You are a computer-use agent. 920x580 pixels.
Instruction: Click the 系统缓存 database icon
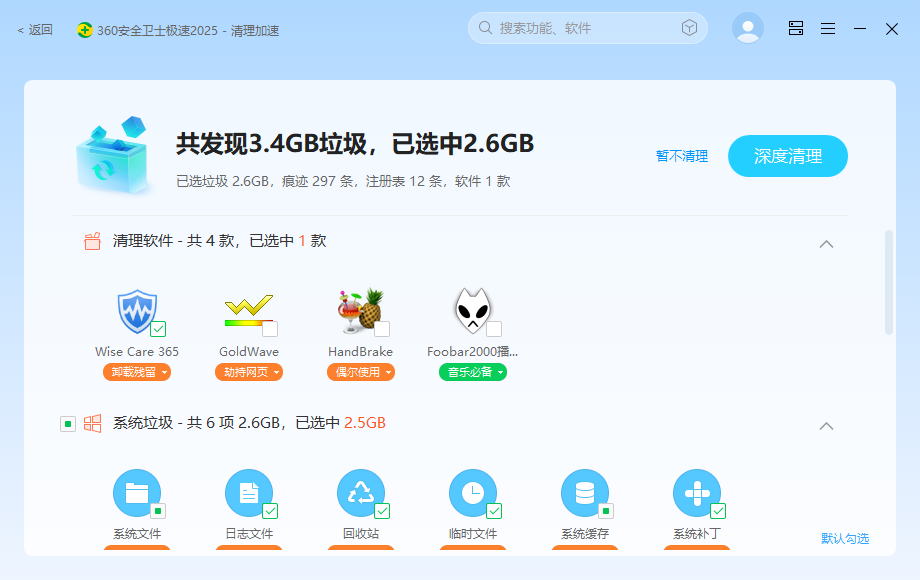(x=585, y=493)
